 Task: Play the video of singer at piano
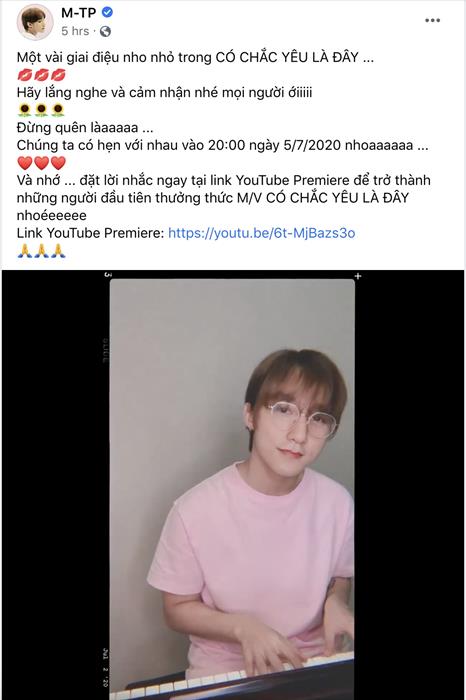pos(232,489)
